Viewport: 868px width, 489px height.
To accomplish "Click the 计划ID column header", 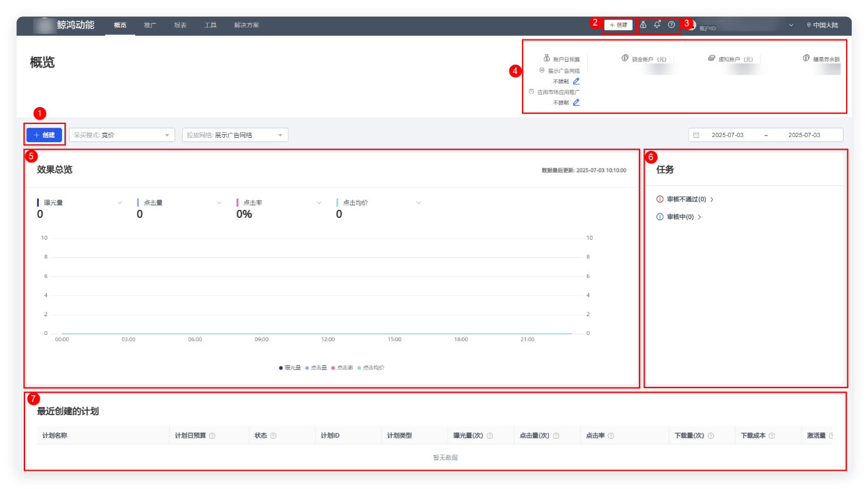I will pyautogui.click(x=330, y=436).
